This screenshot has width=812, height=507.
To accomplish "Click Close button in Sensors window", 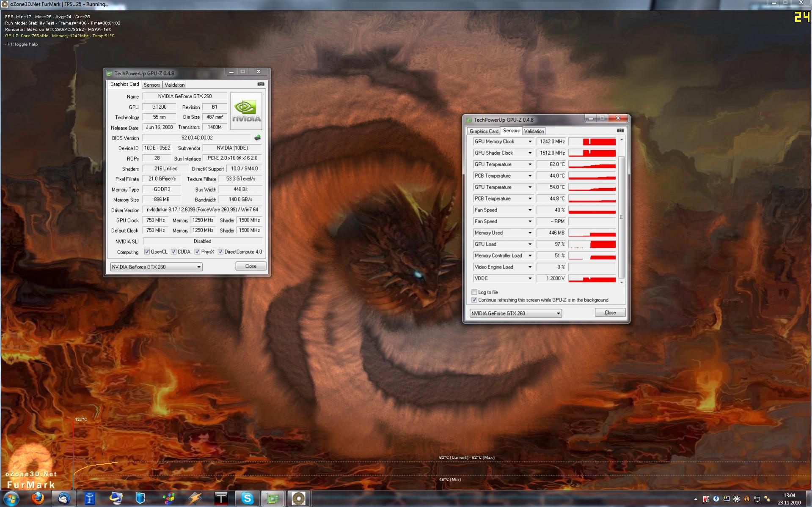I will click(x=610, y=313).
